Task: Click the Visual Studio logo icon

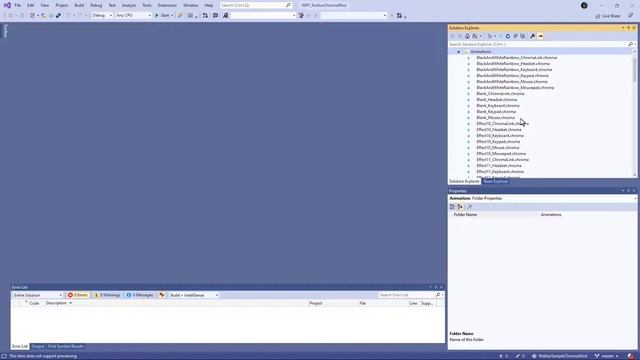Action: coord(7,5)
